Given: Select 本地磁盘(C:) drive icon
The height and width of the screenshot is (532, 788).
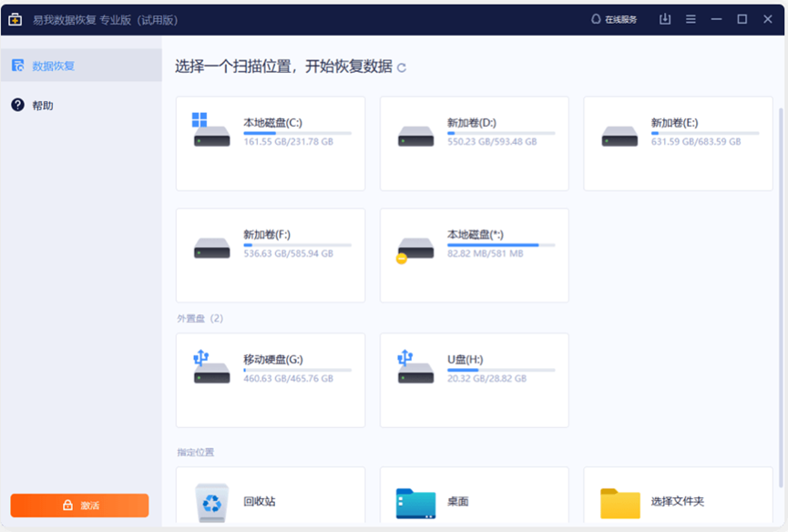Looking at the screenshot, I should pyautogui.click(x=211, y=132).
